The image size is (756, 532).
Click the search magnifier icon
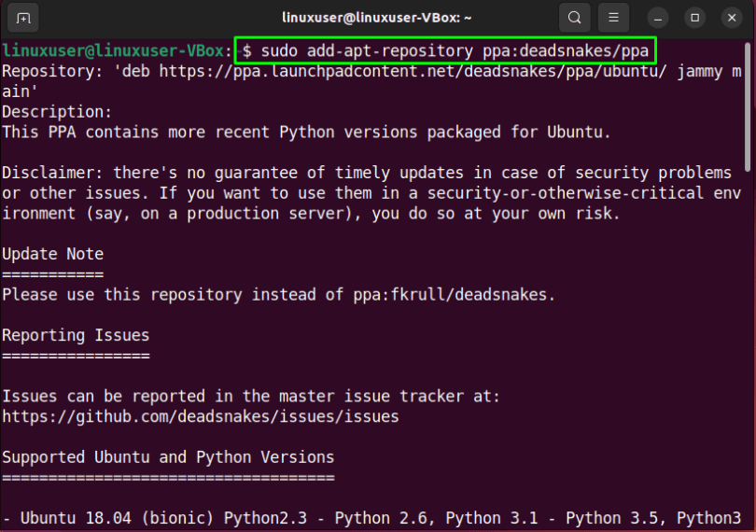575,18
